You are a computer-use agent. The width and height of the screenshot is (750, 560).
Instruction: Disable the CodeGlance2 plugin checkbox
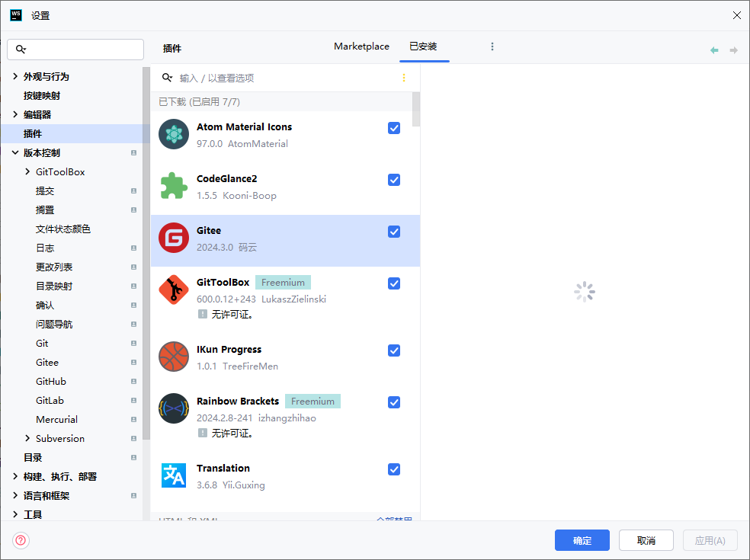(x=394, y=180)
